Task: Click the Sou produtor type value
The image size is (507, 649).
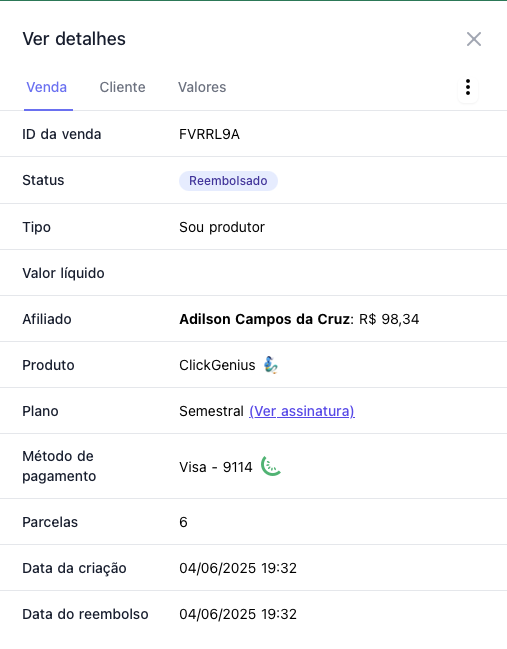Action: pos(222,227)
